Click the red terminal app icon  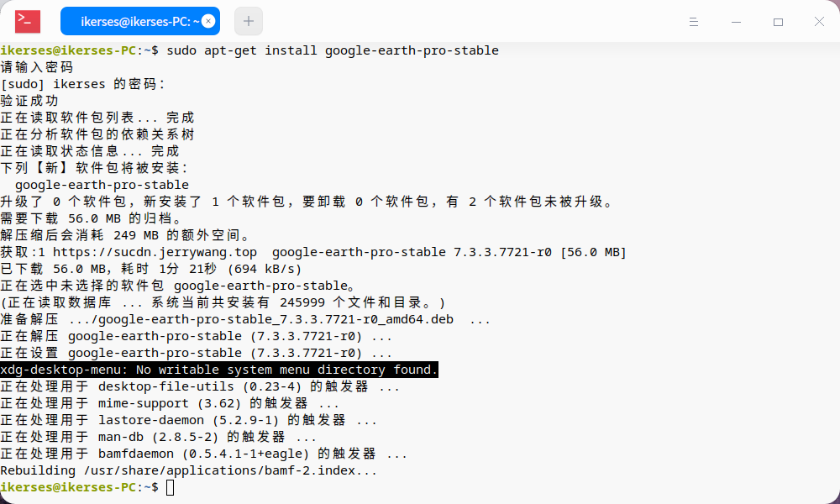(28, 21)
